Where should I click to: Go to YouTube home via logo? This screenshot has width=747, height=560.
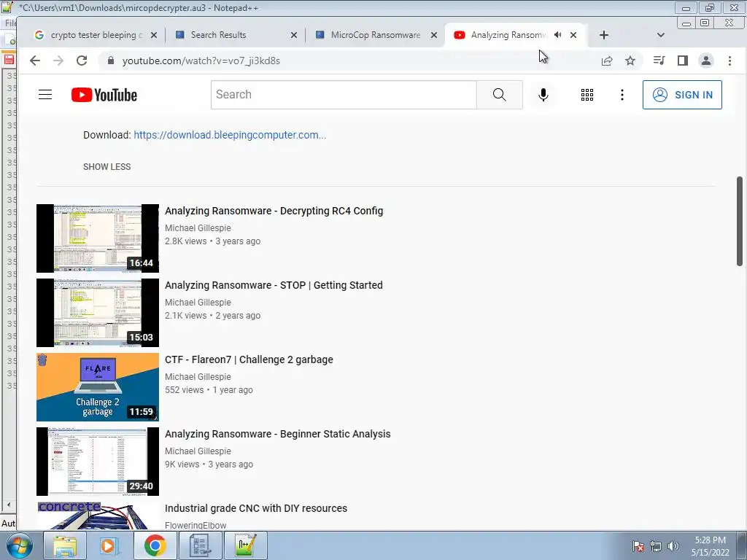click(x=104, y=95)
